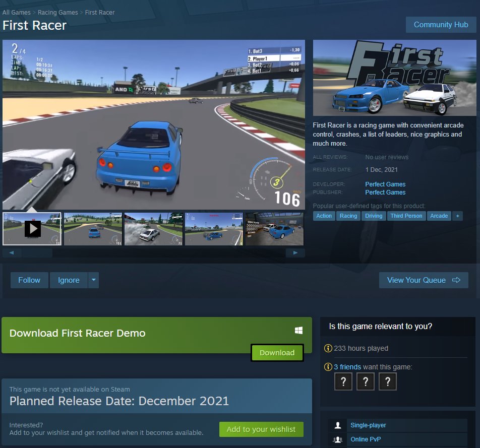
Task: Open the white car drifting smoke thumbnail
Action: [153, 229]
